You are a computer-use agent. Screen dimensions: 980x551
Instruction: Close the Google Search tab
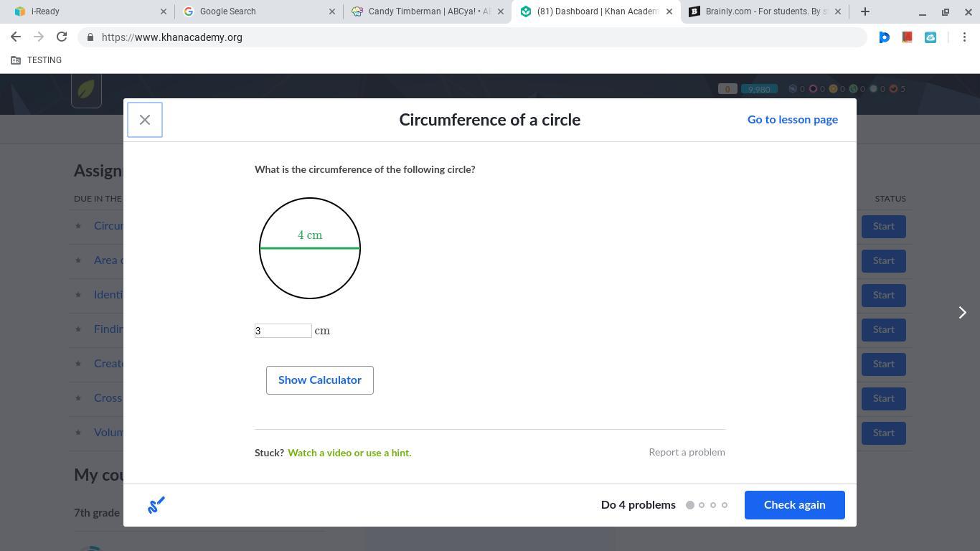coord(332,11)
